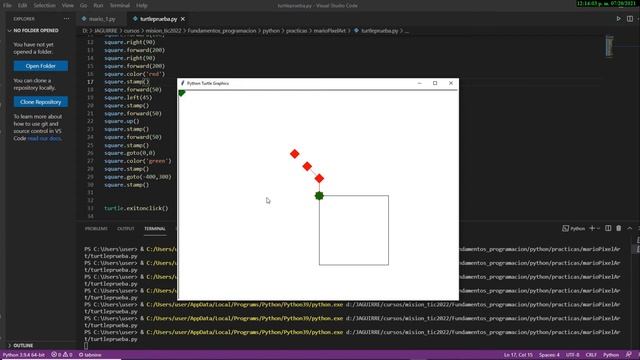Click the Fundamentos_programacion breadcrumb segment
640x360 pixels.
pyautogui.click(x=222, y=31)
